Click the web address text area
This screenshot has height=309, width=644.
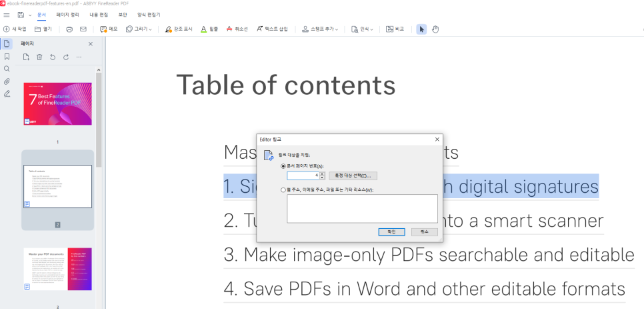tap(362, 209)
